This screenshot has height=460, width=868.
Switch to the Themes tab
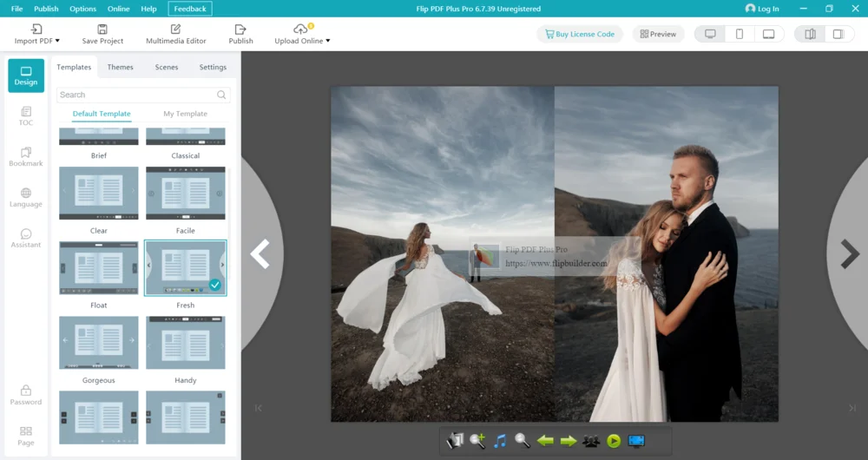point(120,67)
